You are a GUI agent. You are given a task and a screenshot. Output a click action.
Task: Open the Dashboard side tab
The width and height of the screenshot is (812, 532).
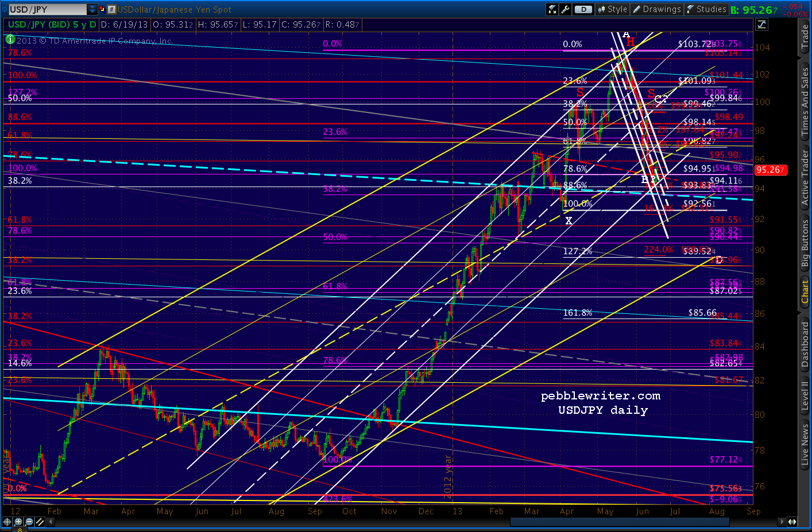(x=805, y=344)
